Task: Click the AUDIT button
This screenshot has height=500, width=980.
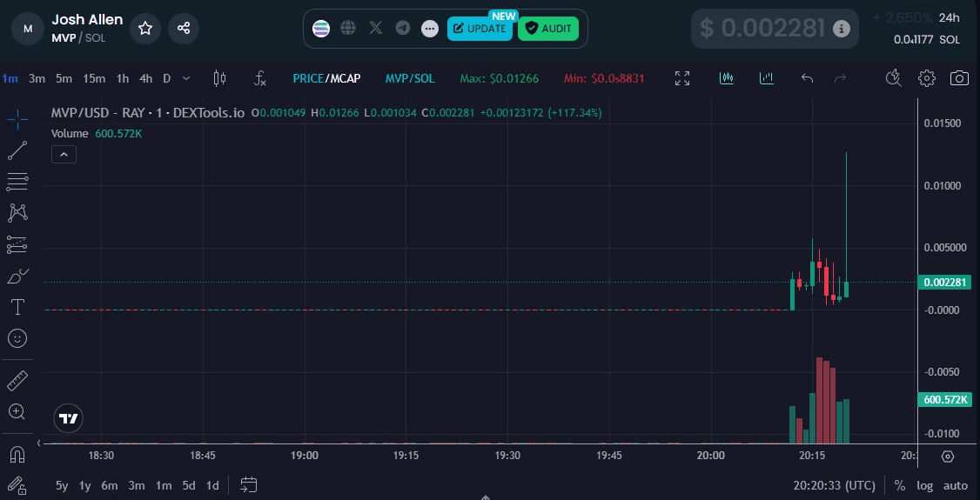Action: (x=548, y=29)
